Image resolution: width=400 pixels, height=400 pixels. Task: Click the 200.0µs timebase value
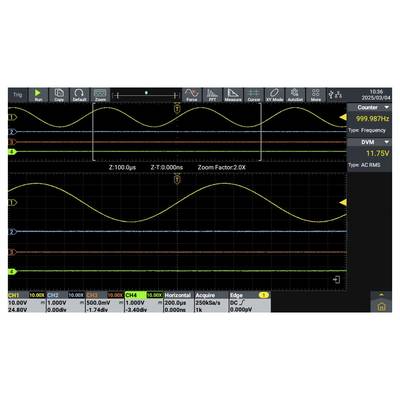pos(175,303)
